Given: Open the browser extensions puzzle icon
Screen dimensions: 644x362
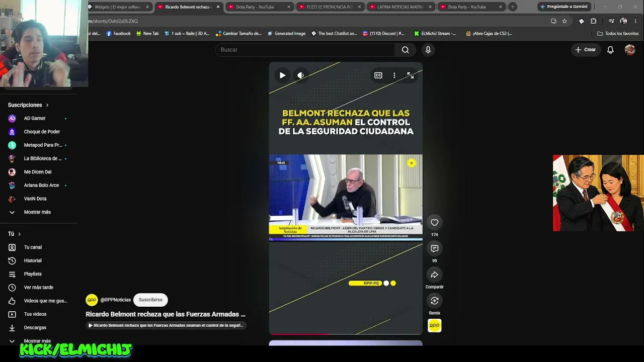Looking at the screenshot, I should [594, 21].
